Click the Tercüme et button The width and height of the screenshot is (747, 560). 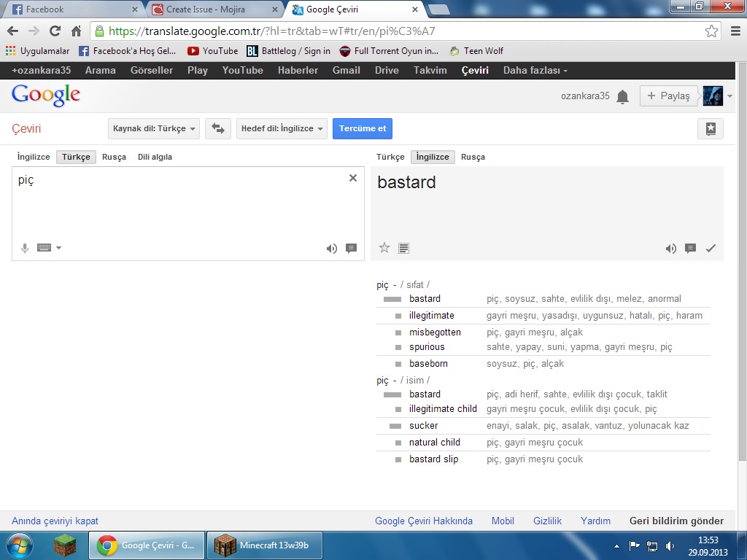point(363,128)
